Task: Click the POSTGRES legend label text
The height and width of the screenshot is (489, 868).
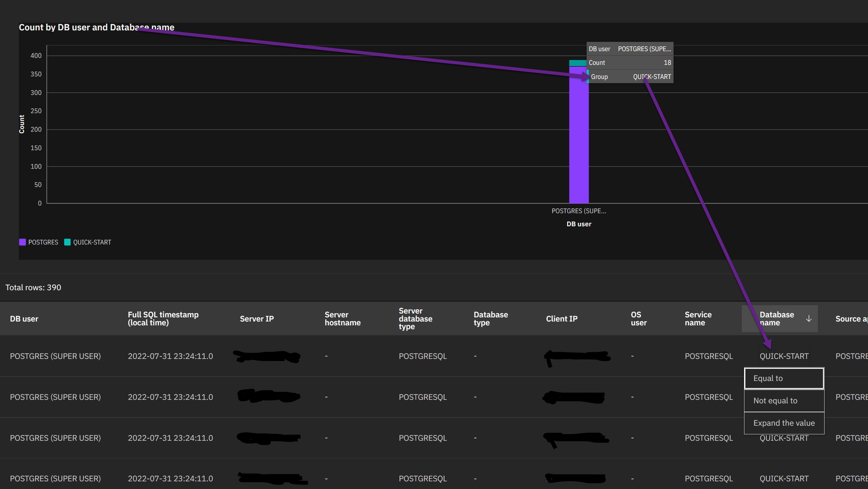Action: click(43, 242)
